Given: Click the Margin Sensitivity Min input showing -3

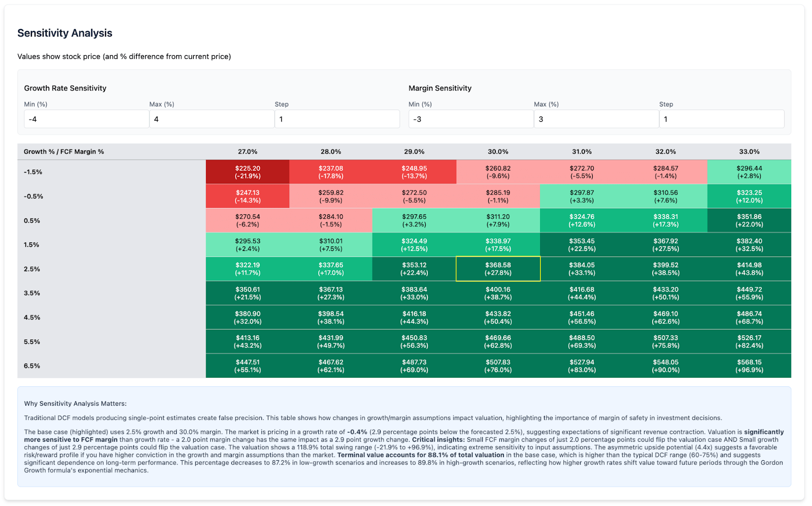Looking at the screenshot, I should 470,119.
